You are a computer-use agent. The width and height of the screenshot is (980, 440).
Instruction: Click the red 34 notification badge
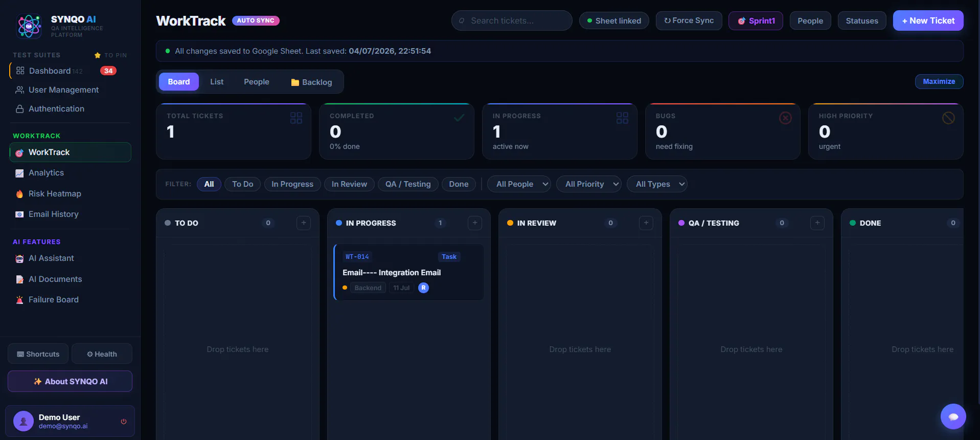(x=108, y=71)
